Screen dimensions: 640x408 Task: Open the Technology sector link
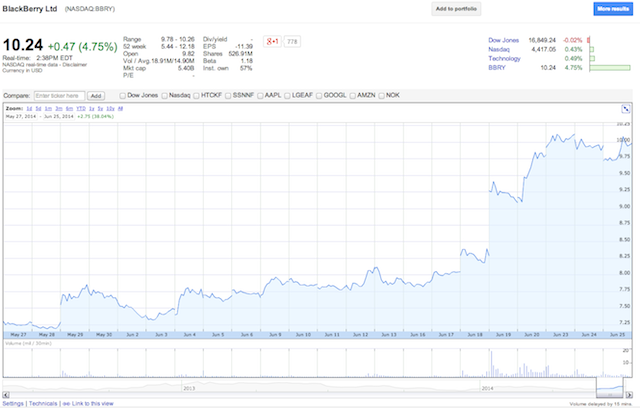click(504, 58)
